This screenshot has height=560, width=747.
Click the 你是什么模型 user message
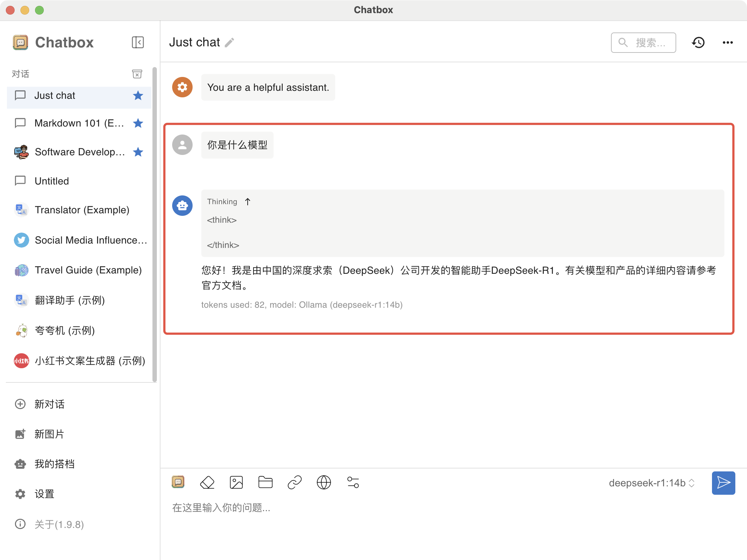click(x=237, y=145)
